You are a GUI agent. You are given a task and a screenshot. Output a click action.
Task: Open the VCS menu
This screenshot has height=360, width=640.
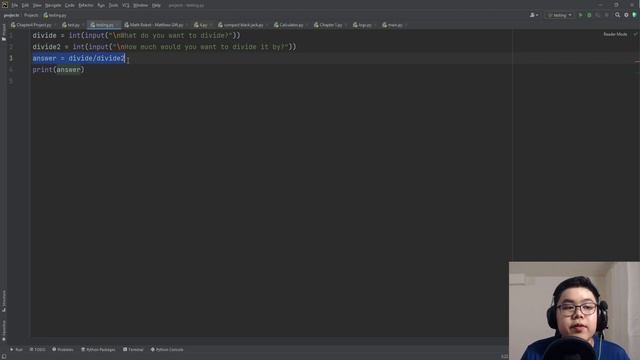tap(126, 5)
